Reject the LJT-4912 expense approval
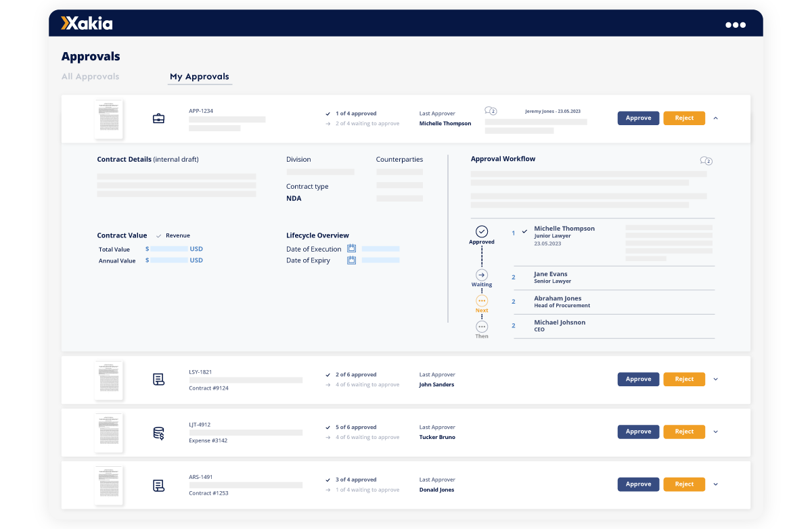The height and width of the screenshot is (529, 812). (683, 432)
